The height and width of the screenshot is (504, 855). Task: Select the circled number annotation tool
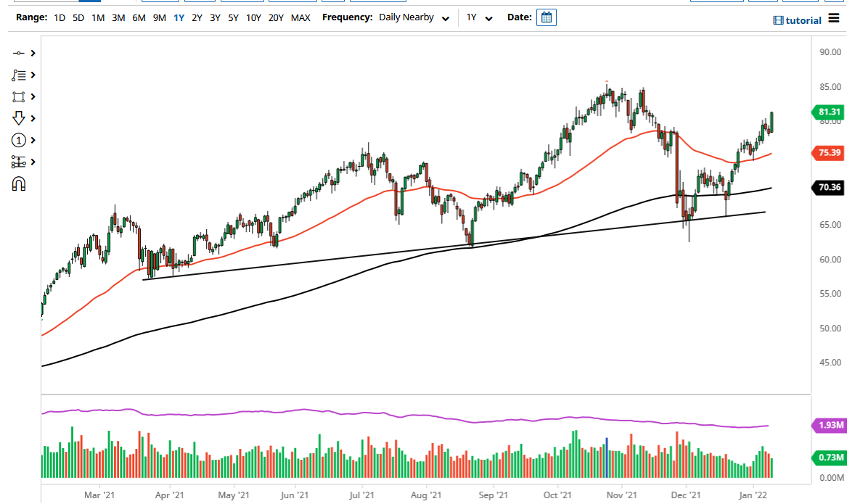click(19, 140)
